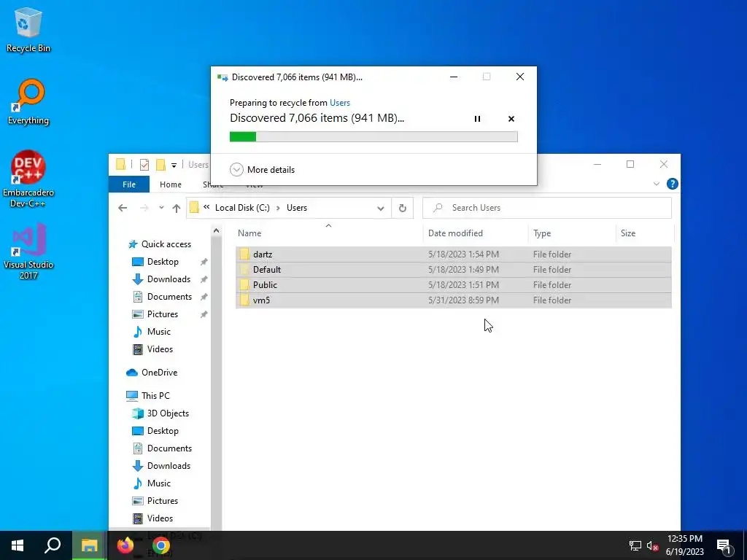Open the Visual Studio 2017 desktop shortcut
Screen dimensions: 747x560
click(x=28, y=251)
